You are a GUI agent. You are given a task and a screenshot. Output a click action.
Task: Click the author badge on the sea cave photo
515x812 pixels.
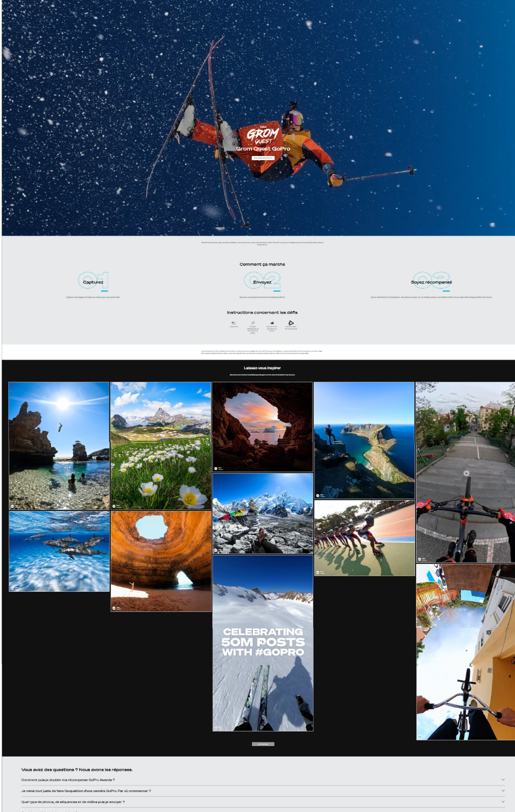click(x=219, y=468)
